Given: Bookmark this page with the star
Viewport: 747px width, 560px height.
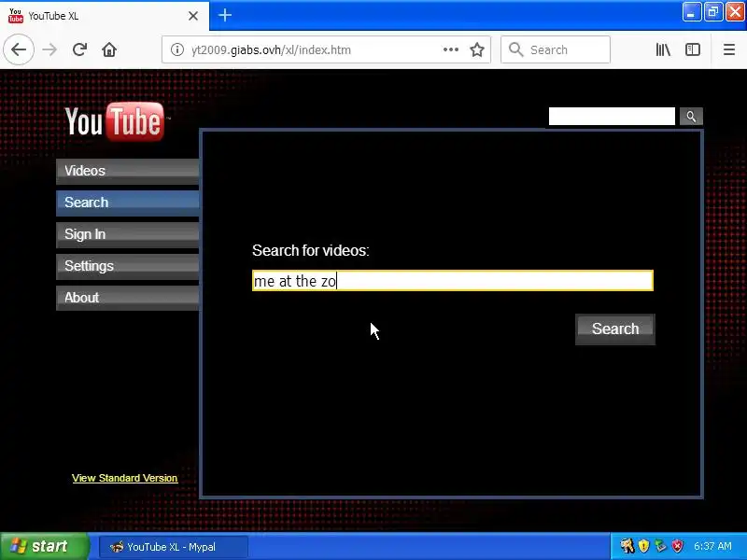Looking at the screenshot, I should 477,49.
